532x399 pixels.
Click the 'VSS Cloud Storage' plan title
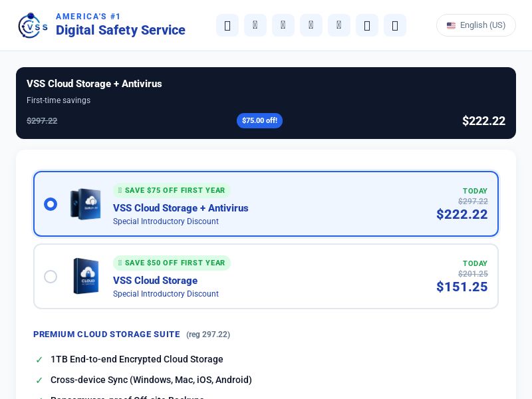155,281
